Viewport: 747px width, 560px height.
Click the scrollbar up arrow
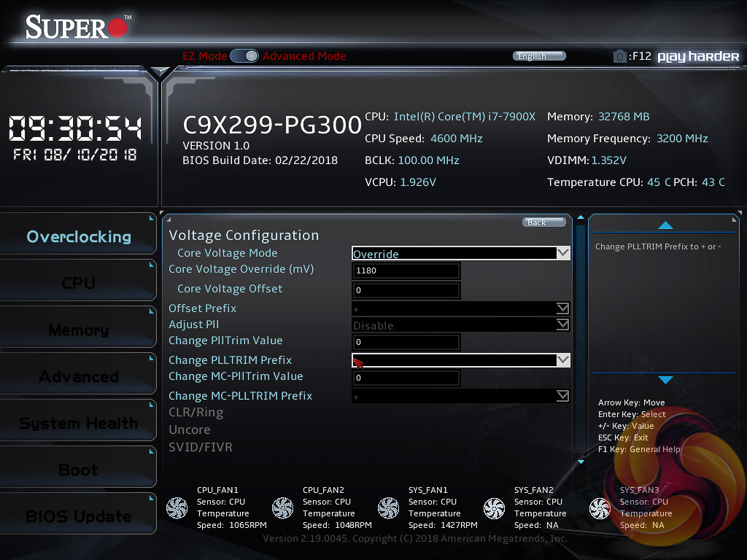580,217
